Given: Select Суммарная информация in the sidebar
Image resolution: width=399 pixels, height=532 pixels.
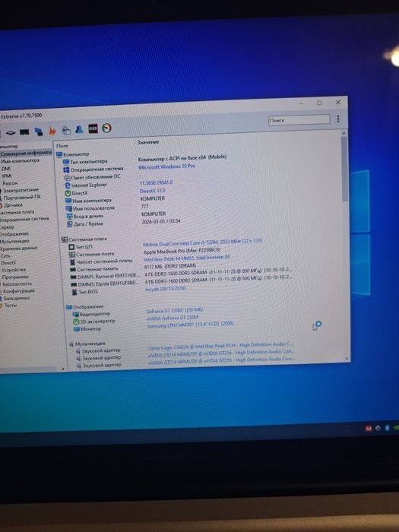Looking at the screenshot, I should tap(26, 154).
